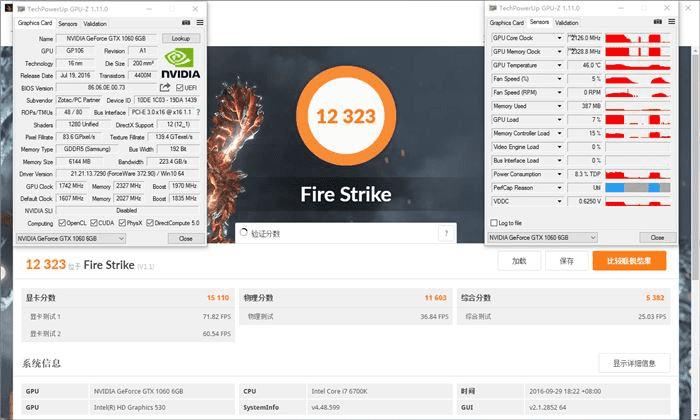This screenshot has width=700, height=420.
Task: Click the GPU Load history graph
Action: [x=638, y=120]
